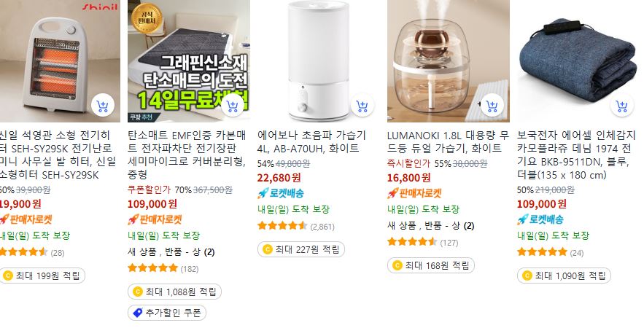
Task: Add LUMANOKI humidifier to cart
Action: click(x=492, y=106)
